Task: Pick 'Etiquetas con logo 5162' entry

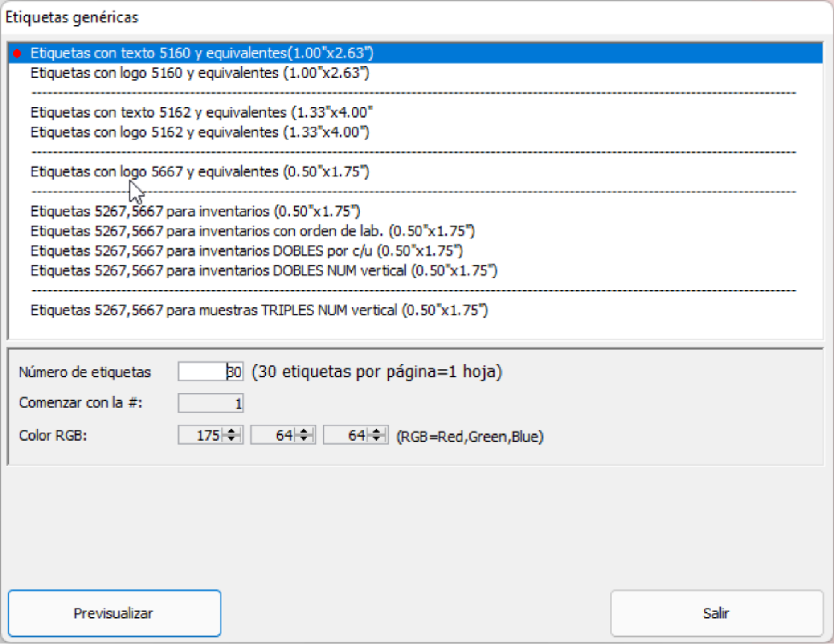Action: click(x=200, y=132)
